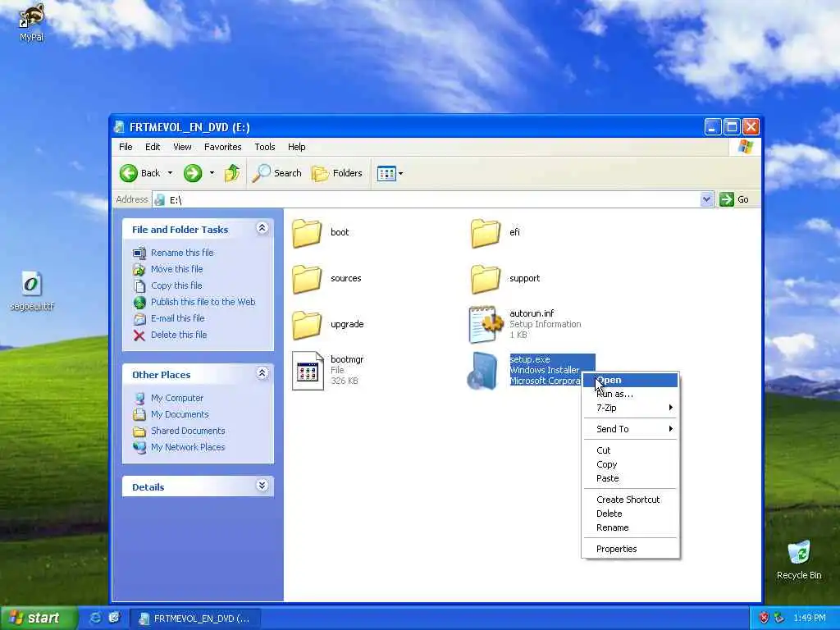Expand the Details panel

click(x=262, y=486)
